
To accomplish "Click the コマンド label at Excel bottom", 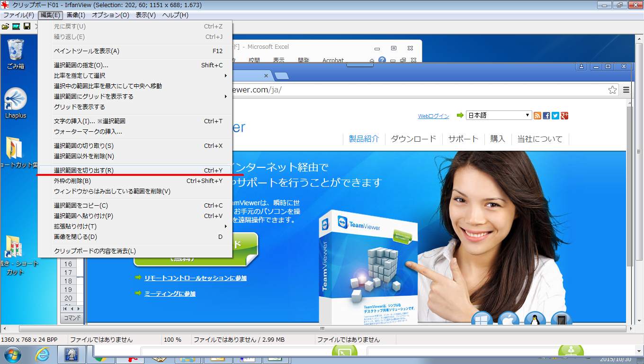I will point(72,318).
